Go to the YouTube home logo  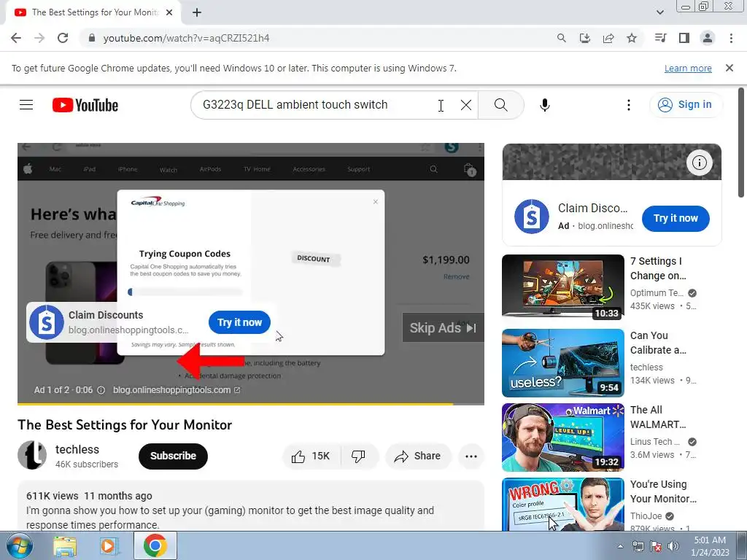coord(85,105)
